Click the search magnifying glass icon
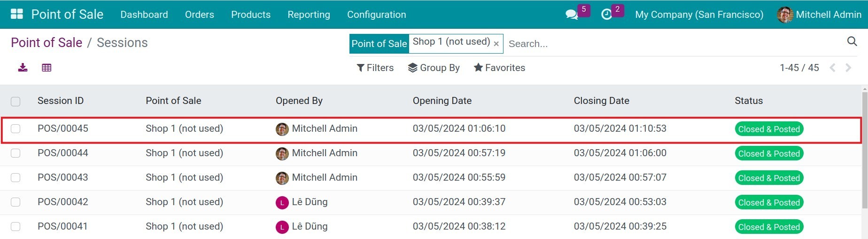The height and width of the screenshot is (239, 868). click(852, 41)
